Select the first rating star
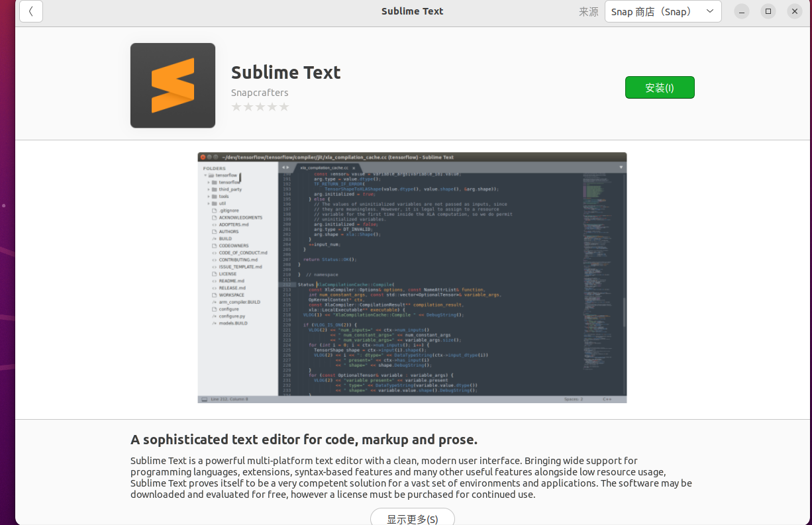 236,106
